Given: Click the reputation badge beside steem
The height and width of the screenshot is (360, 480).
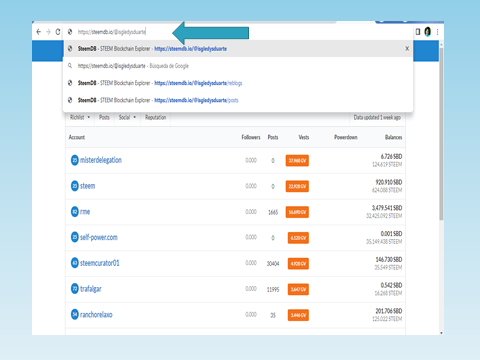Looking at the screenshot, I should point(75,186).
